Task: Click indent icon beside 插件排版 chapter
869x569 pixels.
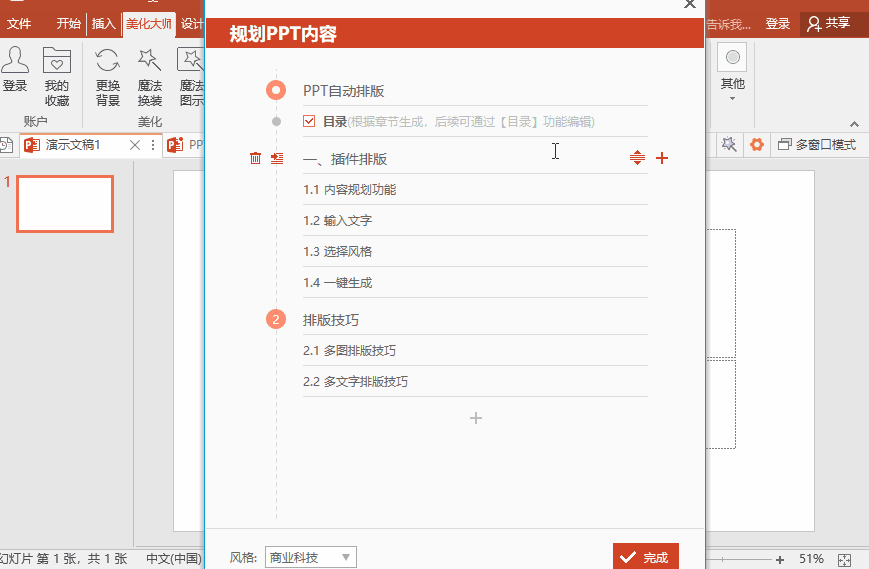Action: tap(277, 158)
